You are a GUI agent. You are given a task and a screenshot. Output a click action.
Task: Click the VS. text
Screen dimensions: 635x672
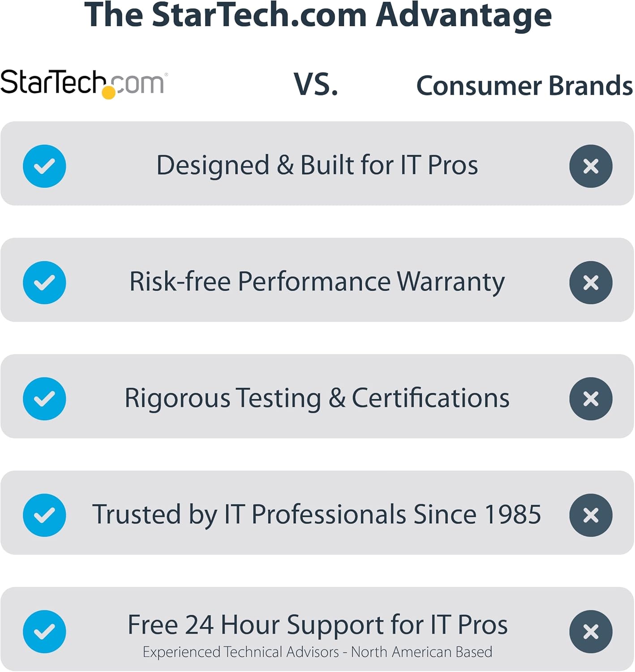click(x=316, y=84)
